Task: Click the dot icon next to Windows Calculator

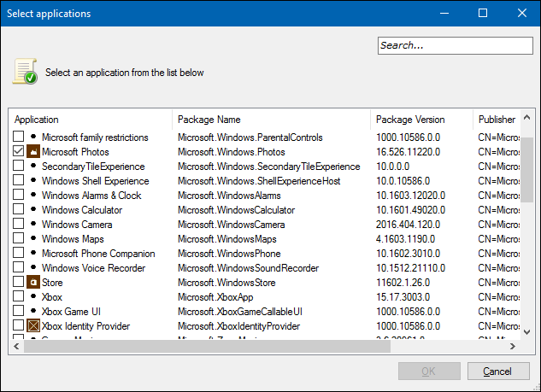Action: 33,210
